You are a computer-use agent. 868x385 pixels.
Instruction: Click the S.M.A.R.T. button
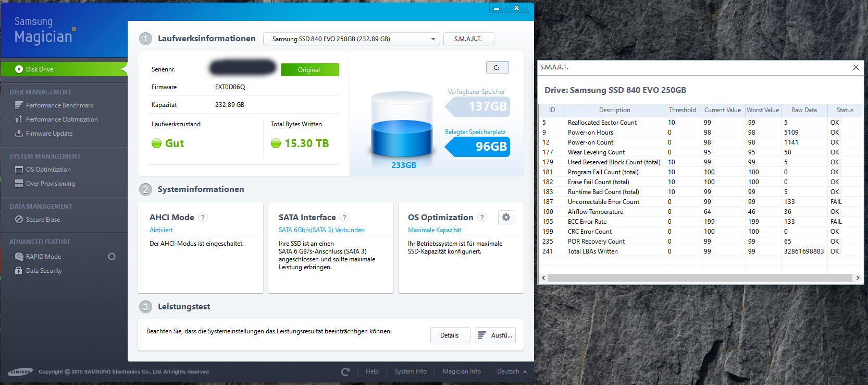point(468,39)
